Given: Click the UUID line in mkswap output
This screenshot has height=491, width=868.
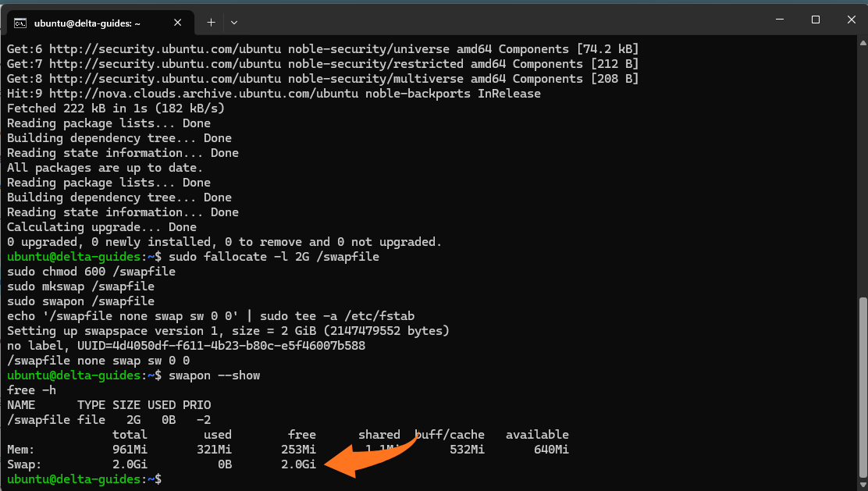Looking at the screenshot, I should (186, 346).
